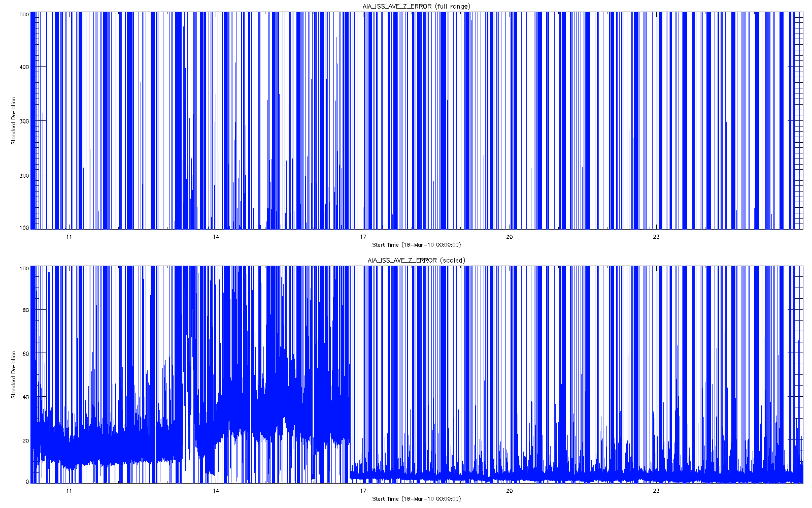Screen dimensions: 812x508
Task: Click the y-axis value '20' on the scaled plot
Action: point(26,440)
